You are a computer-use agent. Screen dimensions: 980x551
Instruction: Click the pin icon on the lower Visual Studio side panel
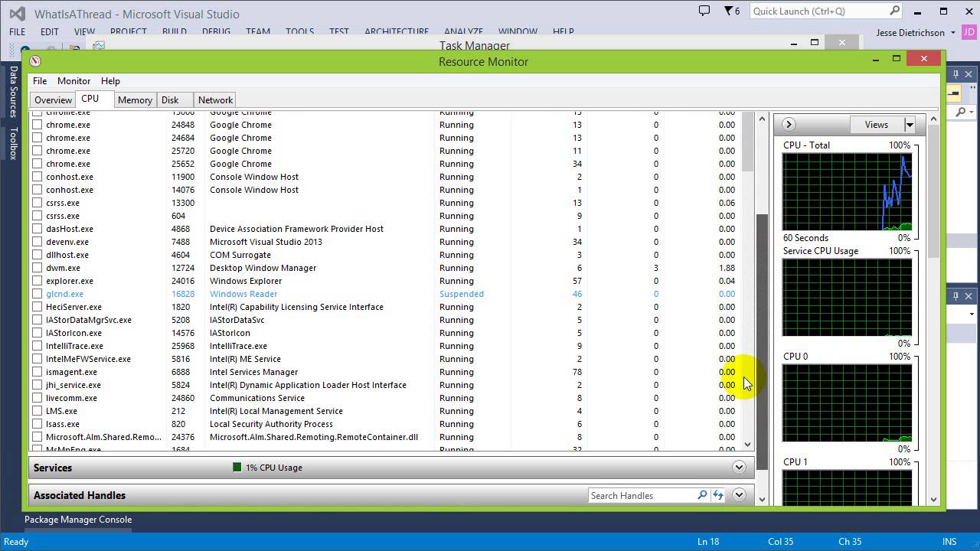pos(955,295)
